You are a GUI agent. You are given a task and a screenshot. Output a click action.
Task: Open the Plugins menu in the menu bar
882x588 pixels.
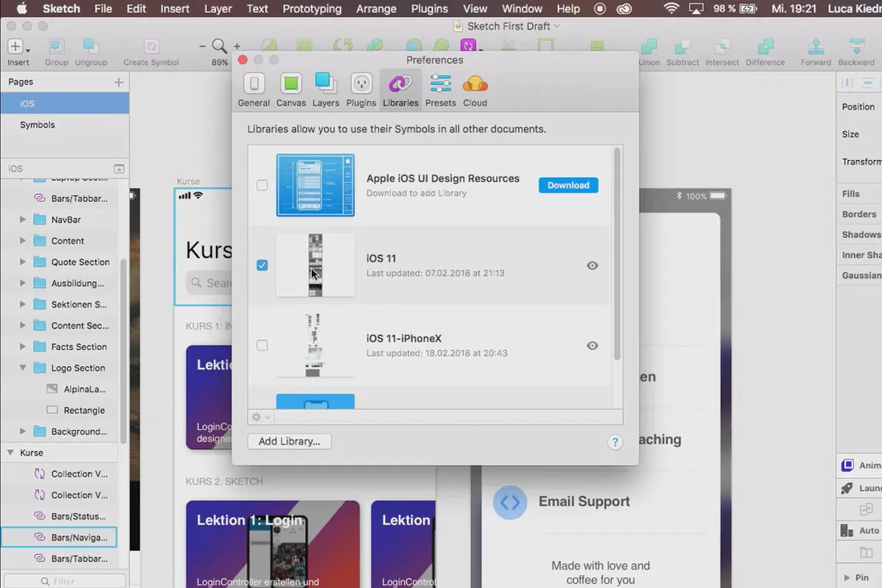point(429,9)
